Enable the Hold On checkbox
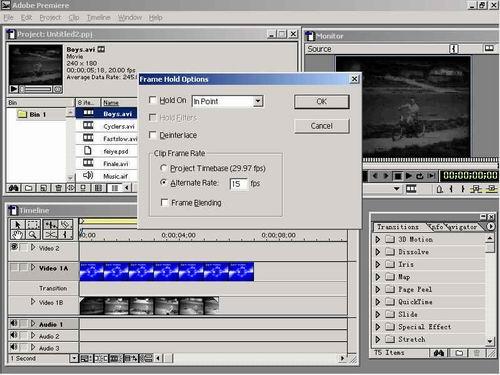This screenshot has width=500, height=375. [x=152, y=100]
